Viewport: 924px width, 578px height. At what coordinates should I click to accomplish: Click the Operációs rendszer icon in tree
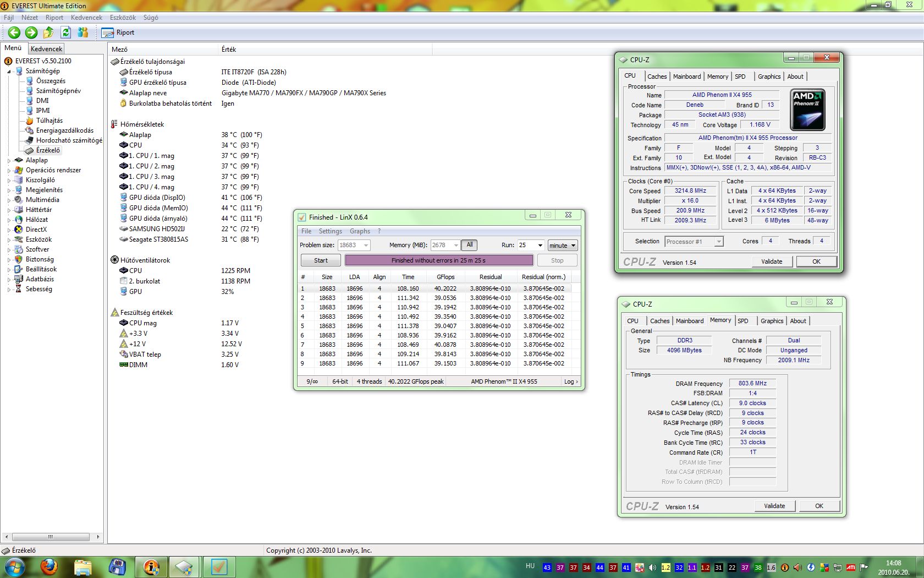(x=19, y=170)
